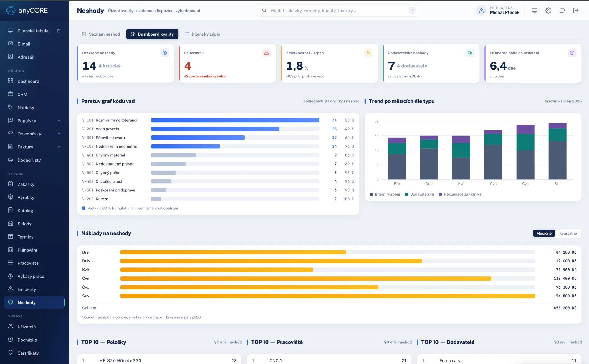Click the Po termínu warning triangle icon
589x364 pixels.
pyautogui.click(x=267, y=53)
